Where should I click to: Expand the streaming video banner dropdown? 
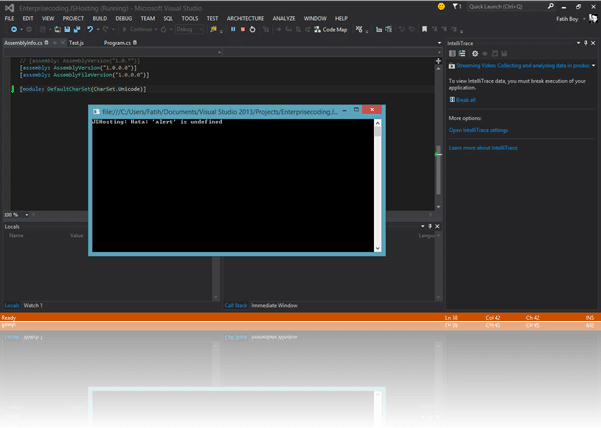594,66
